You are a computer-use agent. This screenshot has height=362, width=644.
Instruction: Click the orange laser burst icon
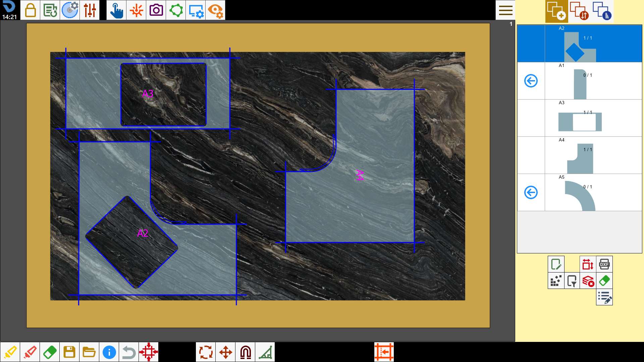(136, 10)
